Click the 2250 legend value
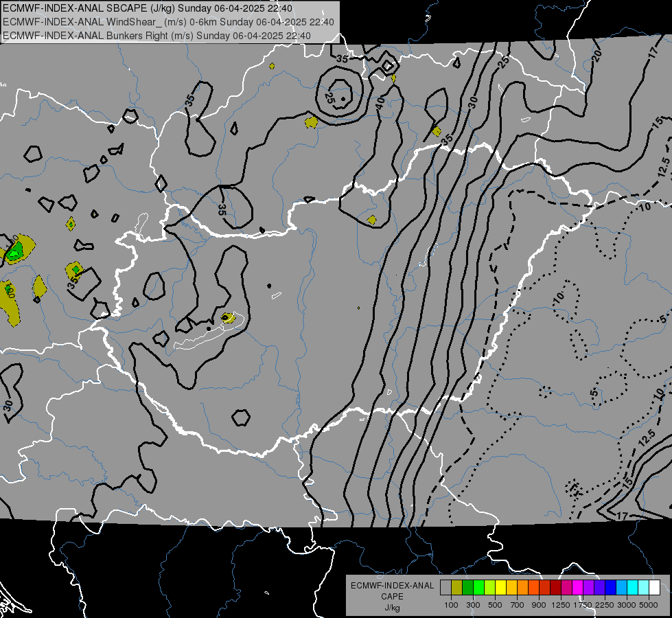This screenshot has width=672, height=618. [x=605, y=605]
